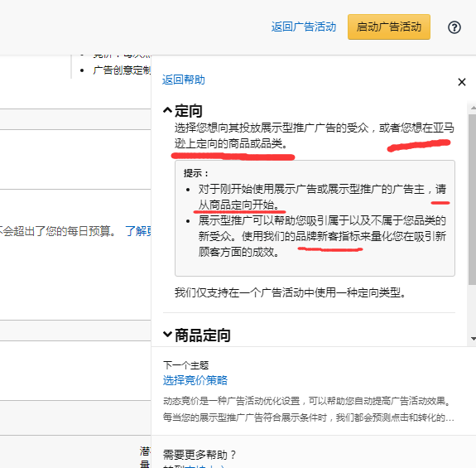Click the 定向 section heading

[188, 110]
